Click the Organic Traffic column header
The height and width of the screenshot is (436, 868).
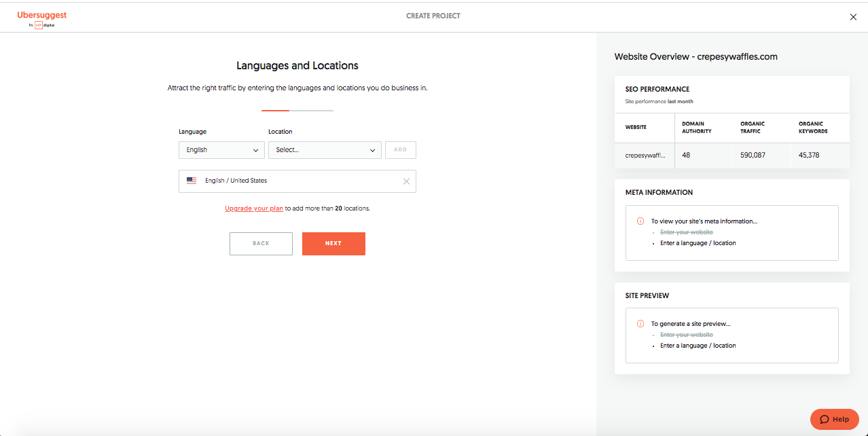point(753,128)
